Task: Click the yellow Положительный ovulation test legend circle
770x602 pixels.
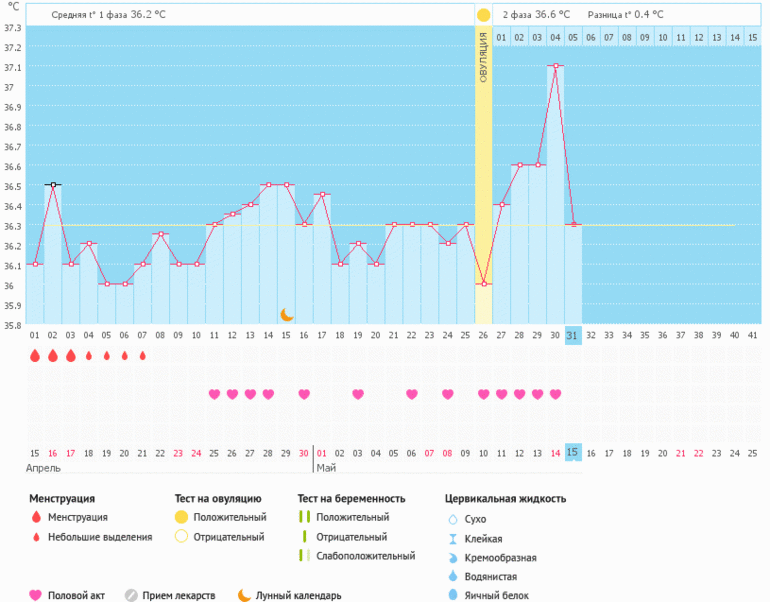Action: point(181,517)
